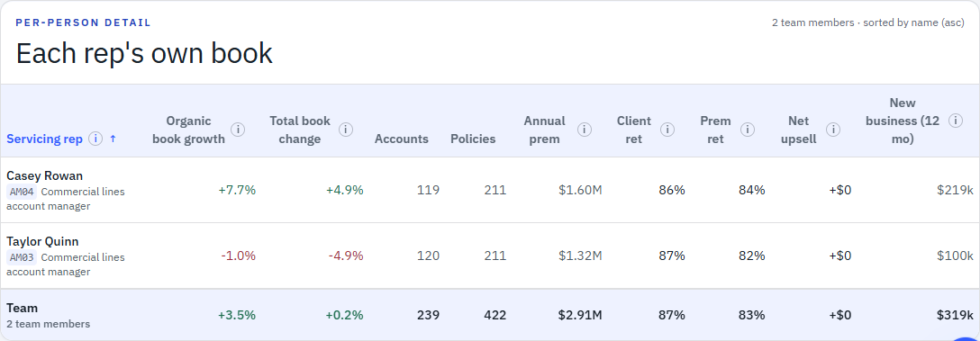Viewport: 980px width, 341px height.
Task: Sort by Total book change header
Action: 300,130
